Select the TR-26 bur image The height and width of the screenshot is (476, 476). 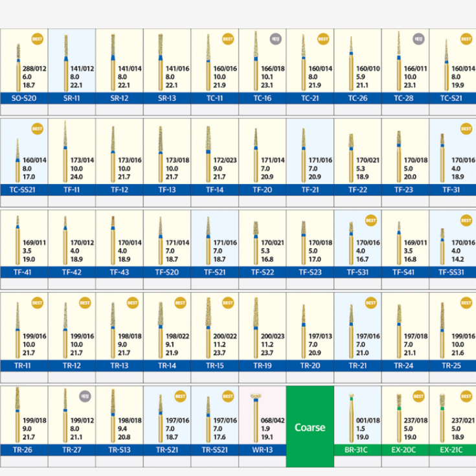17,414
